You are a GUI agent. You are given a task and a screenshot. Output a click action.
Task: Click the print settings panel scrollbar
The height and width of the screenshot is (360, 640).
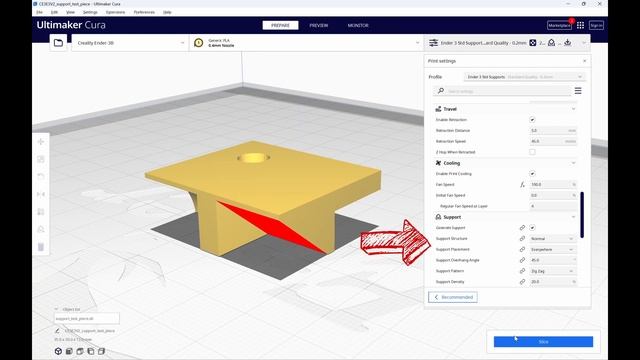pyautogui.click(x=582, y=215)
